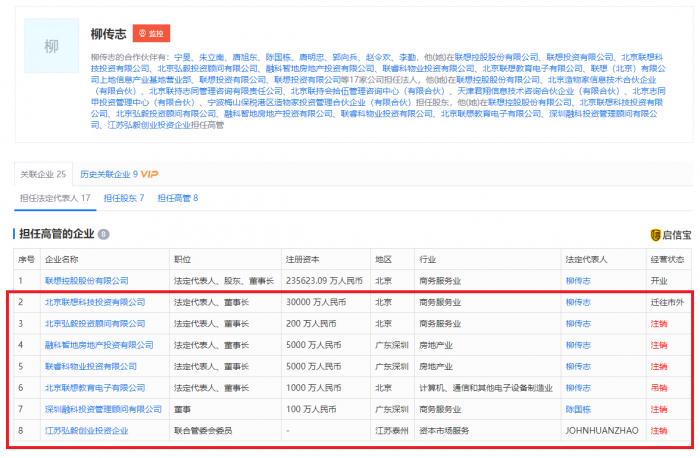
Task: Open 北京联想教育电子有限公司 company link
Action: coord(94,388)
